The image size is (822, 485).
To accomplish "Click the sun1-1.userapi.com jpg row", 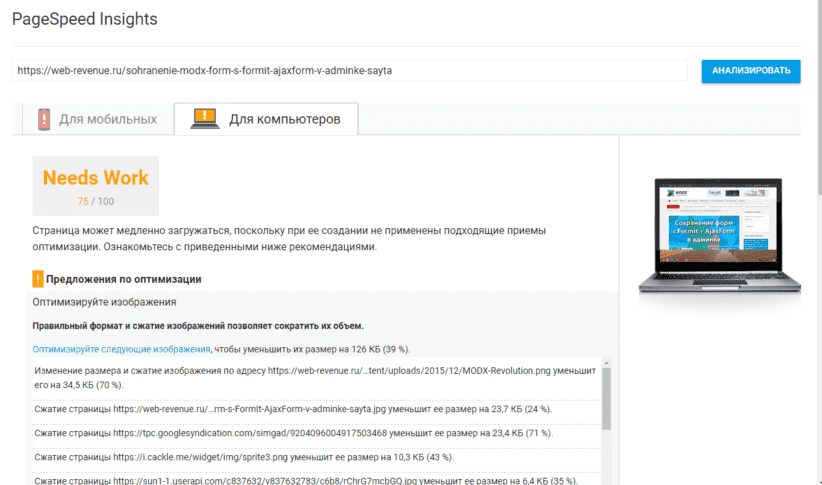I will [316, 480].
